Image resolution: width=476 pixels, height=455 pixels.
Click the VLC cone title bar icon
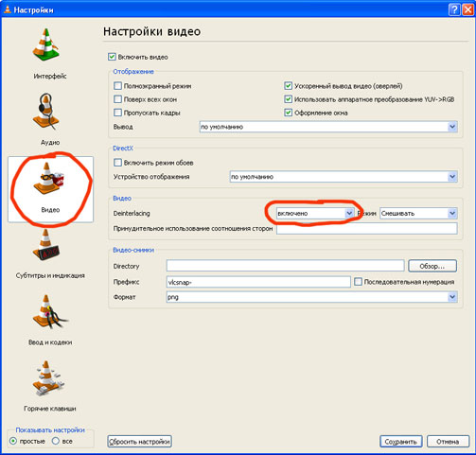point(8,9)
